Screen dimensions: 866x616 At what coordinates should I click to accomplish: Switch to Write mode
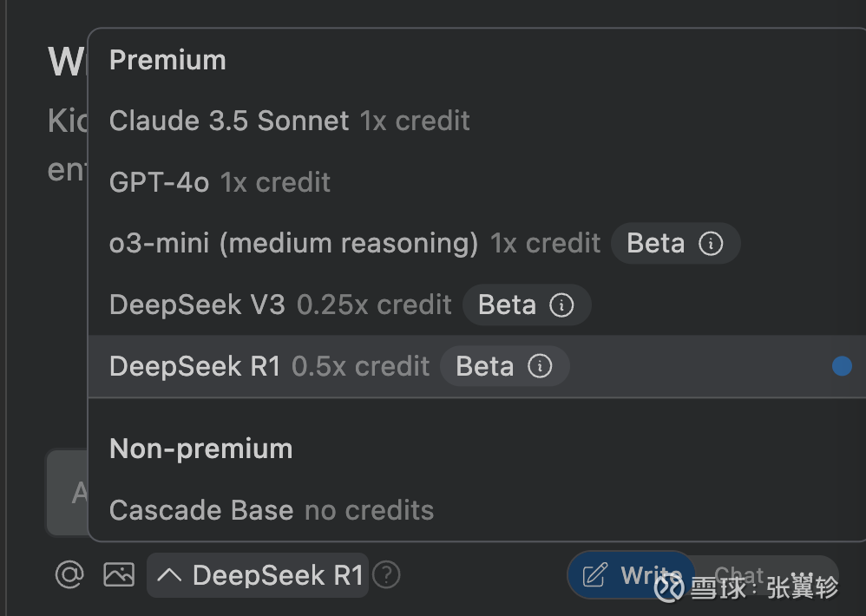[x=631, y=575]
